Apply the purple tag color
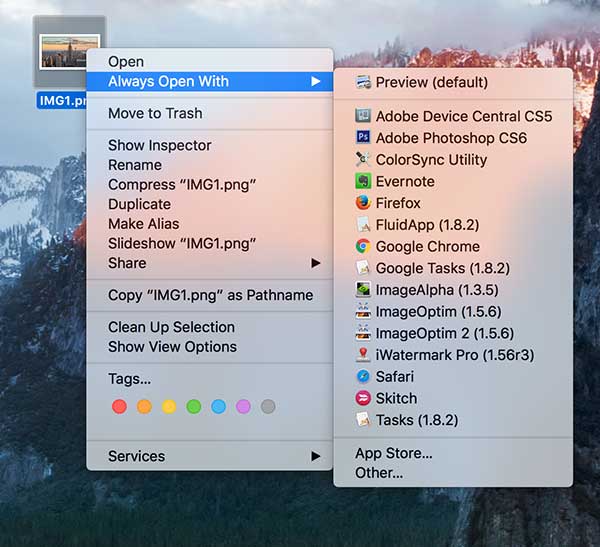 click(243, 407)
